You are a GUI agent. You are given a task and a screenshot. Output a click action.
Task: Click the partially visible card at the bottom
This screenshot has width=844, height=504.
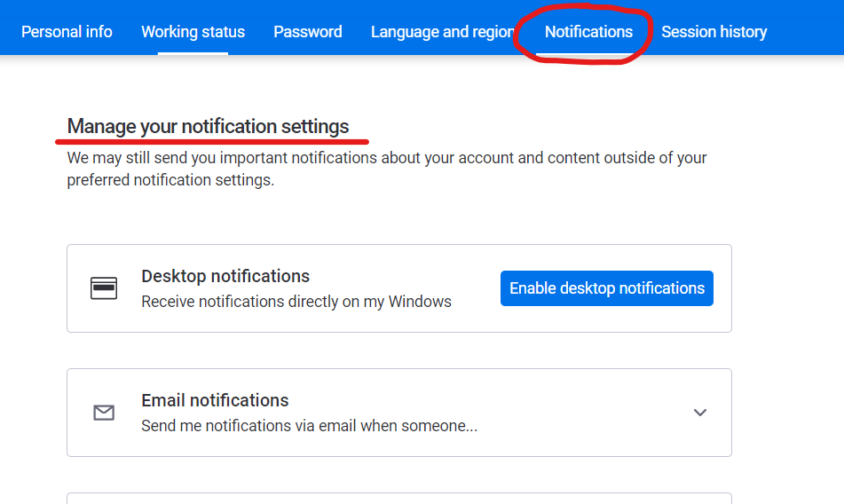point(398,498)
